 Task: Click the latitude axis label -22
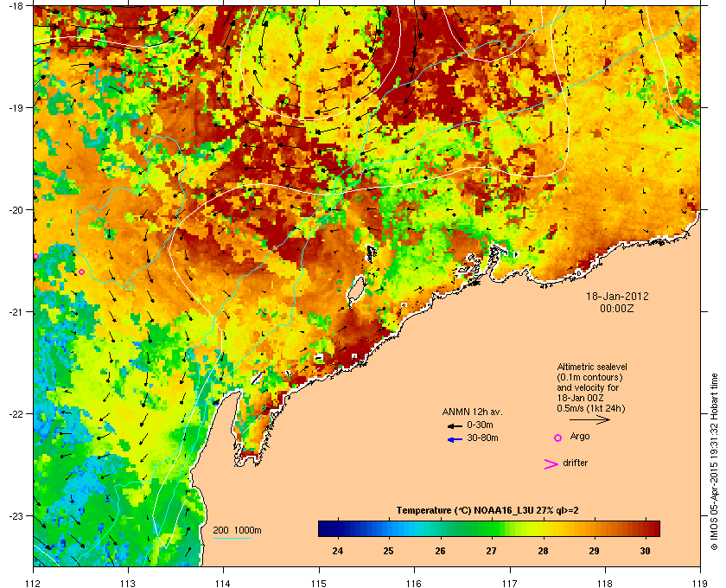tap(16, 414)
